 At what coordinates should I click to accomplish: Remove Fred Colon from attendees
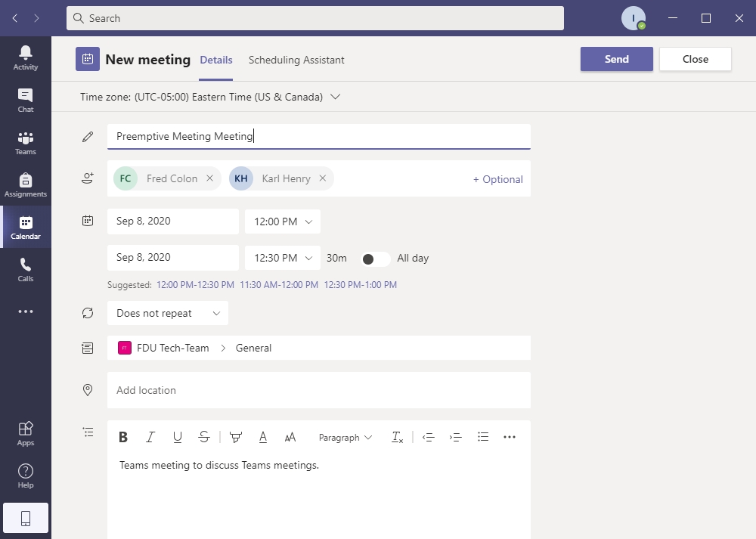click(209, 178)
